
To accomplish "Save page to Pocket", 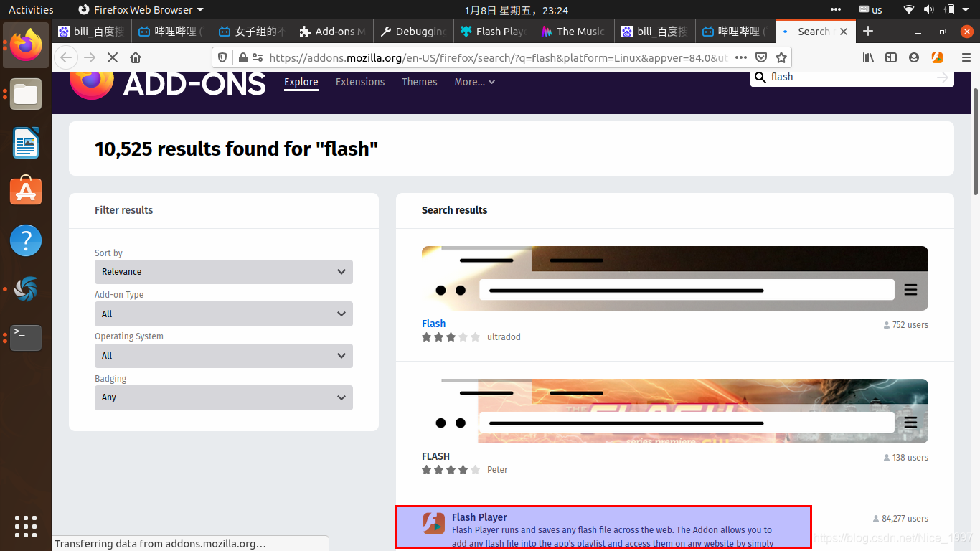I will coord(761,57).
